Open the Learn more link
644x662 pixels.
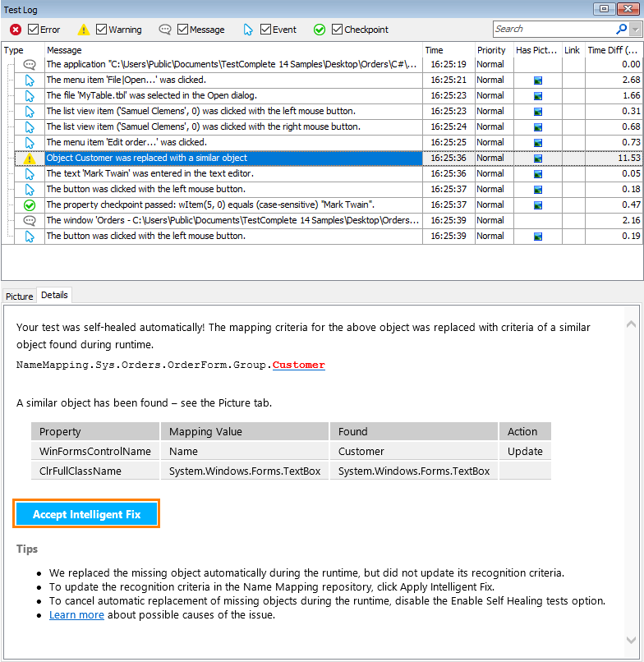pyautogui.click(x=76, y=615)
